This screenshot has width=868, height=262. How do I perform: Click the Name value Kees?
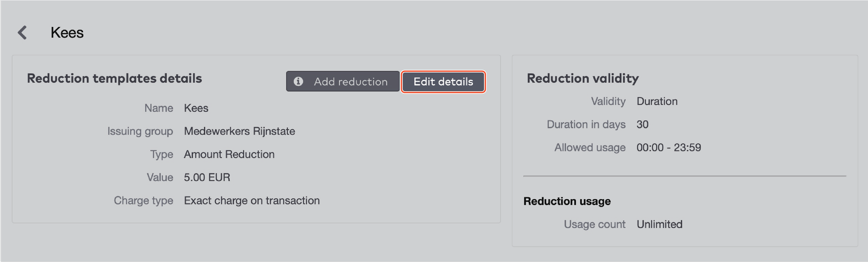(x=196, y=108)
